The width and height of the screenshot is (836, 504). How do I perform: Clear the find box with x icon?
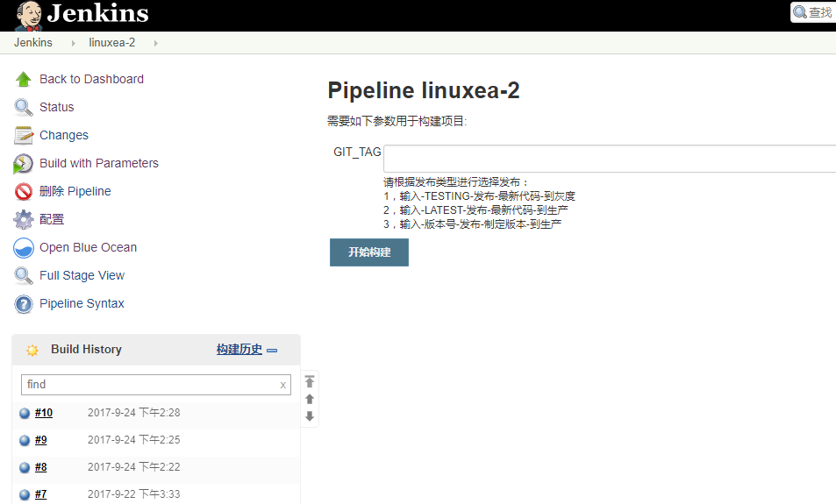coord(283,385)
